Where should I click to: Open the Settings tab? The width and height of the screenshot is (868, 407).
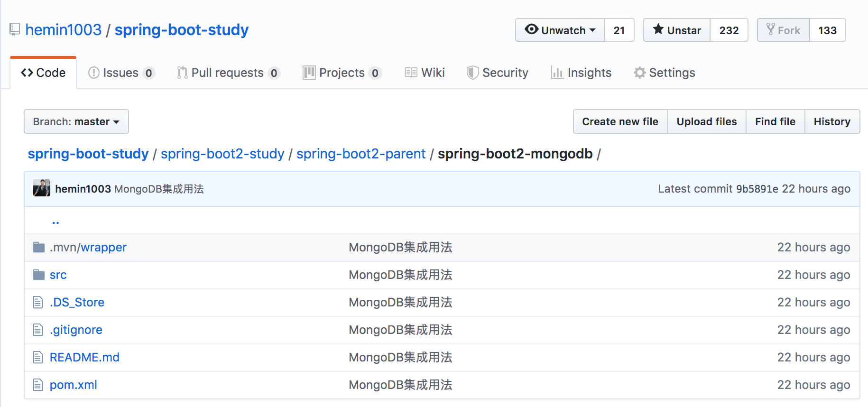(665, 73)
